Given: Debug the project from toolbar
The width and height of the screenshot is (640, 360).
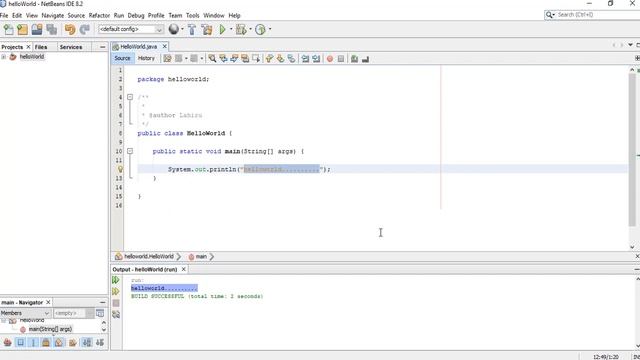Looking at the screenshot, I should coord(241,29).
